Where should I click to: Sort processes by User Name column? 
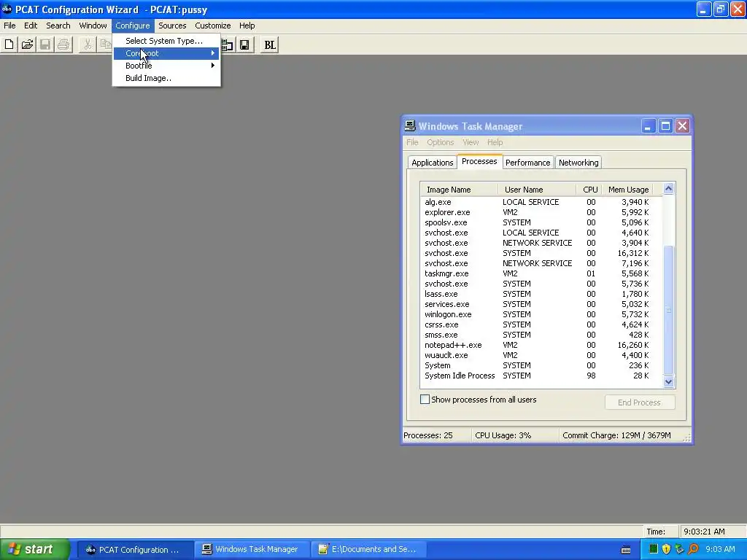(x=537, y=190)
